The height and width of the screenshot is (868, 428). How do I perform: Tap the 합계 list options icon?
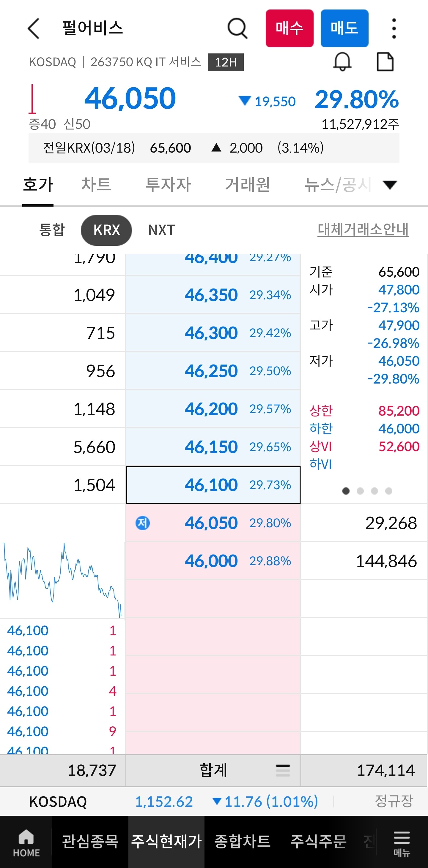click(283, 770)
